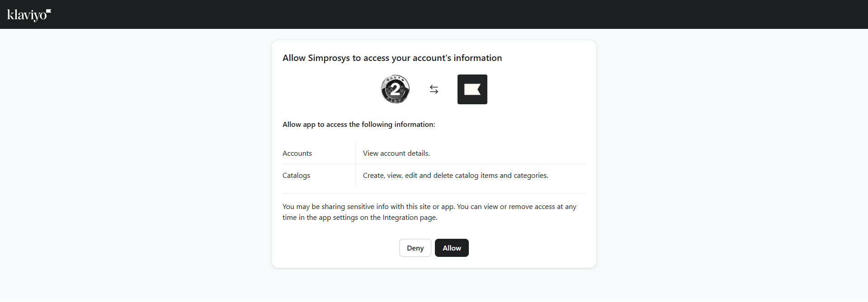Click the two-way transfer arrows icon
This screenshot has height=302, width=868.
[x=434, y=89]
